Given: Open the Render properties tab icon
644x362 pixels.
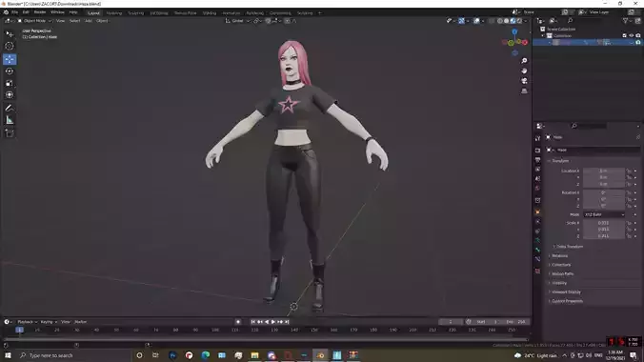Looking at the screenshot, I should coord(537,151).
